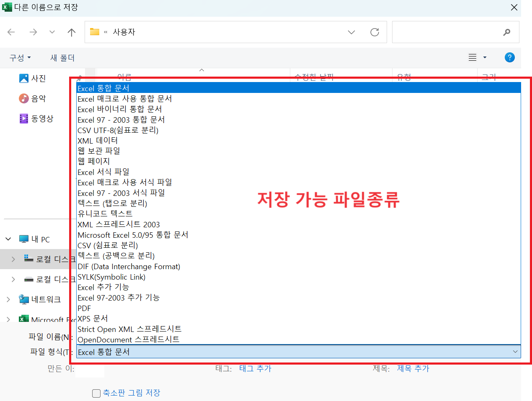This screenshot has height=401, width=532.
Task: Click the folder icon in address bar
Action: coord(95,32)
